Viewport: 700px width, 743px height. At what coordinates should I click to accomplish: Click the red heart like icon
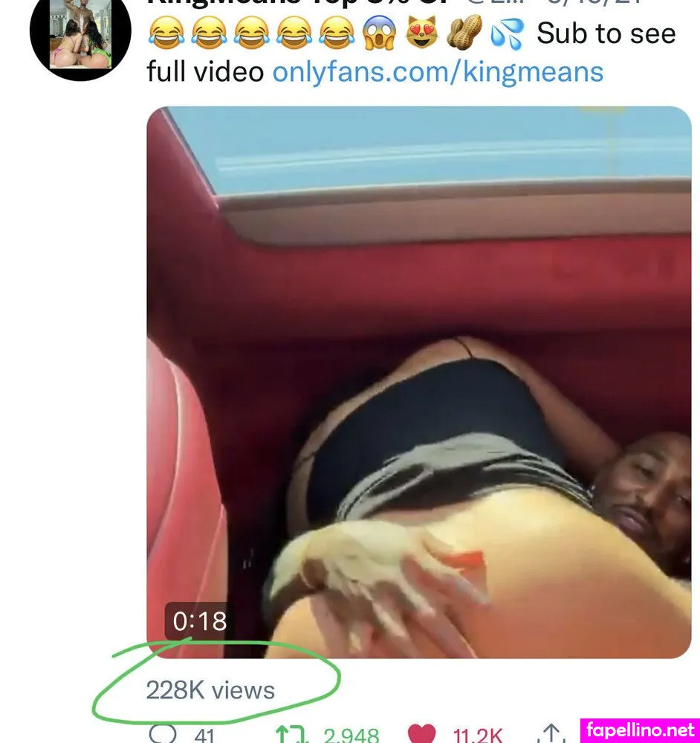click(422, 734)
